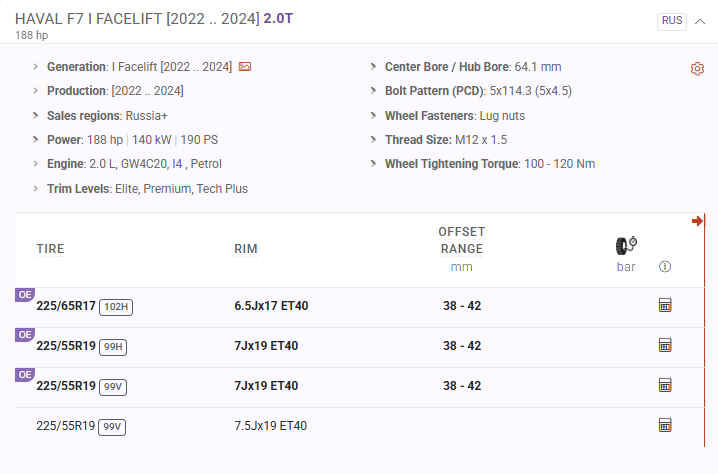Image resolution: width=718 pixels, height=474 pixels.
Task: Select the 225/55R19 99V non-OE tire size
Action: pyautogui.click(x=66, y=426)
